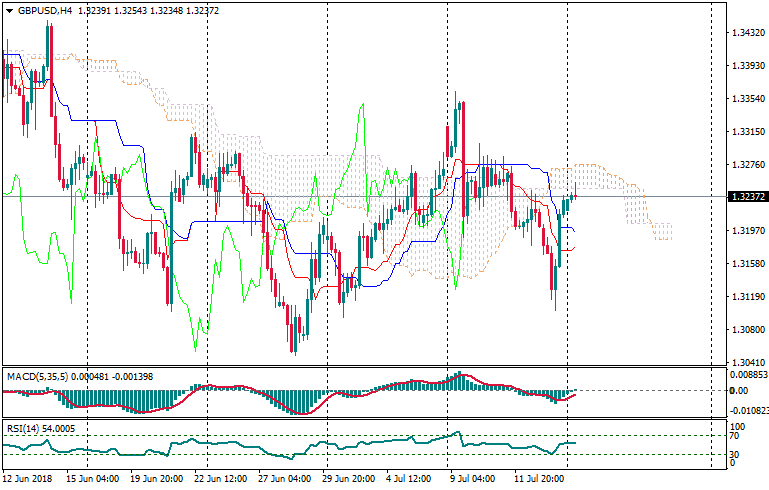Click the MACD 0.008853 scale value
The height and width of the screenshot is (490, 769).
point(747,374)
